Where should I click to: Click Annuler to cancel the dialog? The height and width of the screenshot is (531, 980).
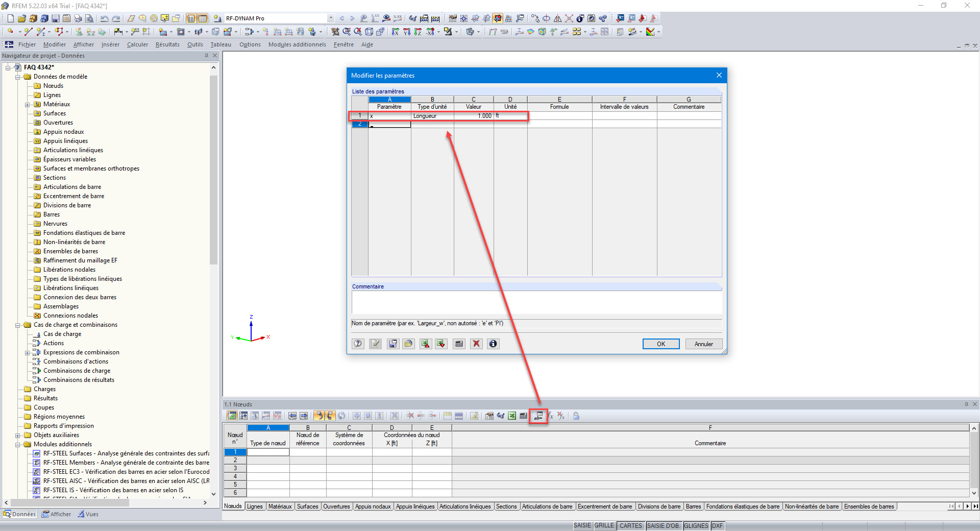pos(704,344)
